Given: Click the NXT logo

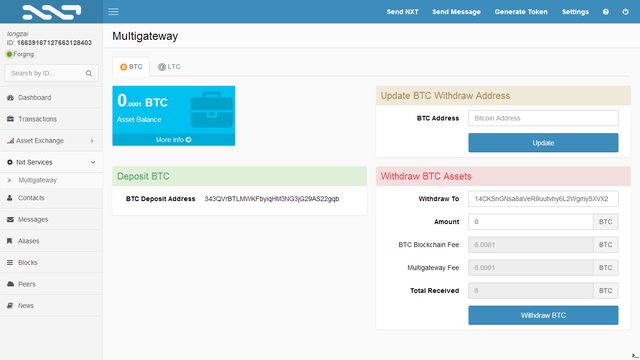Looking at the screenshot, I should point(51,12).
